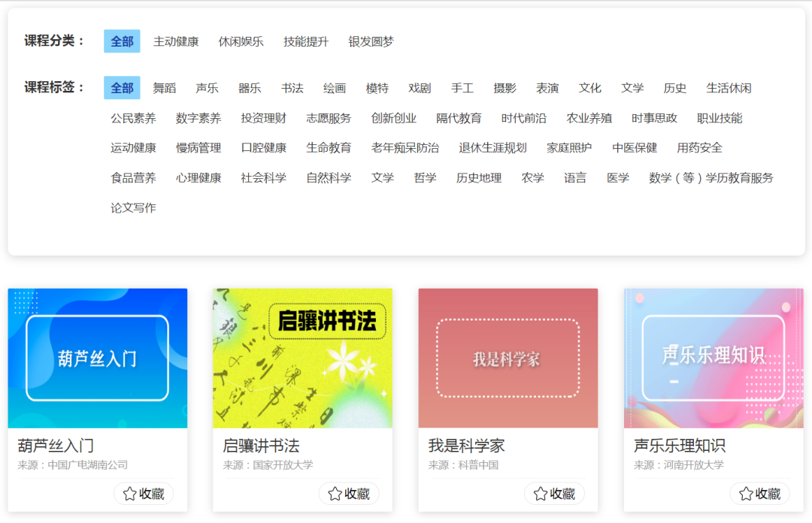This screenshot has height=523, width=812.
Task: Filter by 主动健康 category
Action: pyautogui.click(x=176, y=41)
